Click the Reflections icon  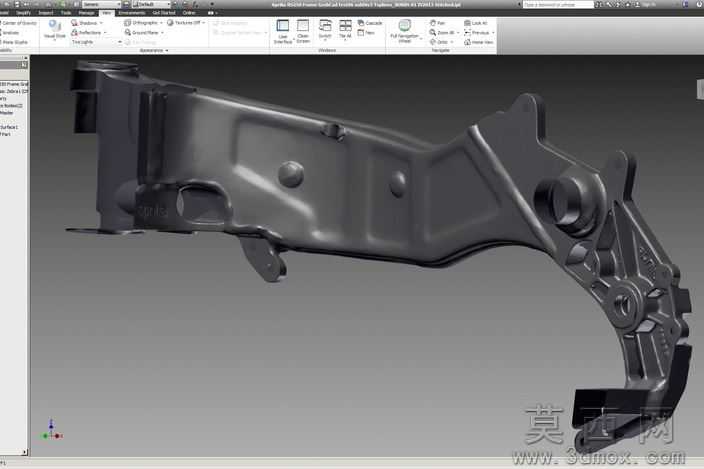[x=75, y=32]
